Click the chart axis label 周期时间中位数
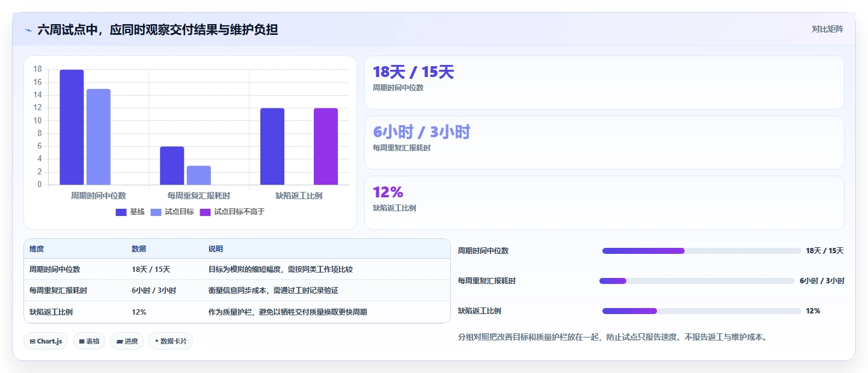 [x=99, y=196]
